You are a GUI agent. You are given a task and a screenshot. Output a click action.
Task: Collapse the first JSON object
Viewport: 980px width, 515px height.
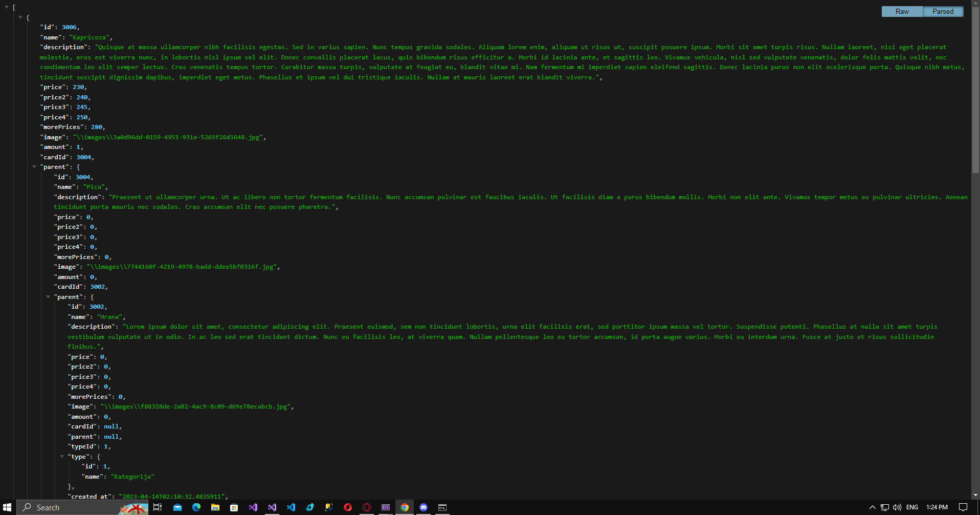(x=20, y=17)
